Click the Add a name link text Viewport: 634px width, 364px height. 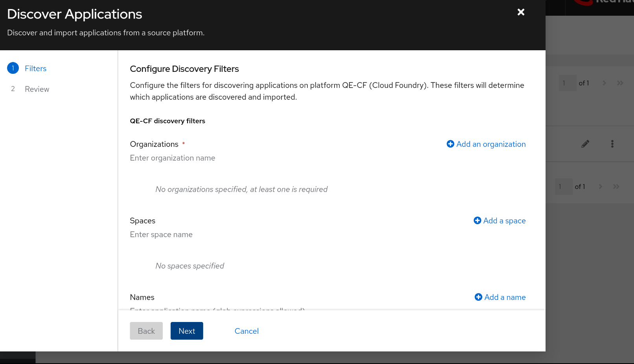pyautogui.click(x=505, y=297)
